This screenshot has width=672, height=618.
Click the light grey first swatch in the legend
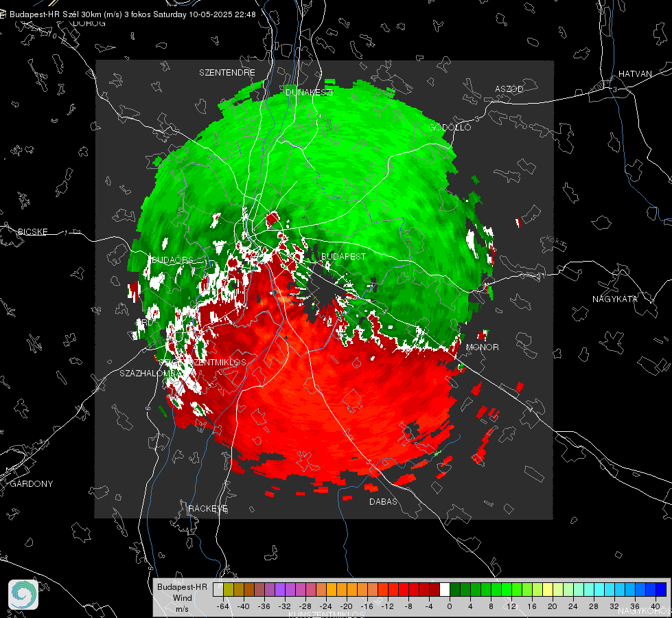tap(218, 589)
